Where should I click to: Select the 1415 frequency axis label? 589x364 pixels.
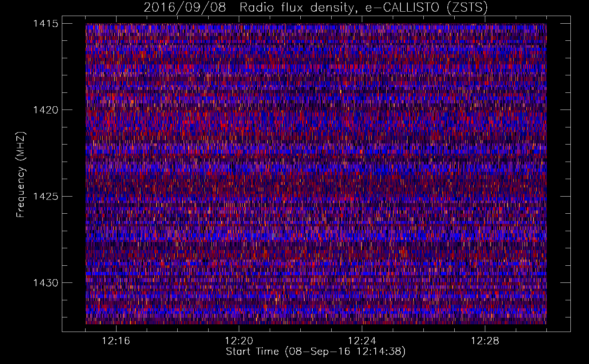coord(46,24)
